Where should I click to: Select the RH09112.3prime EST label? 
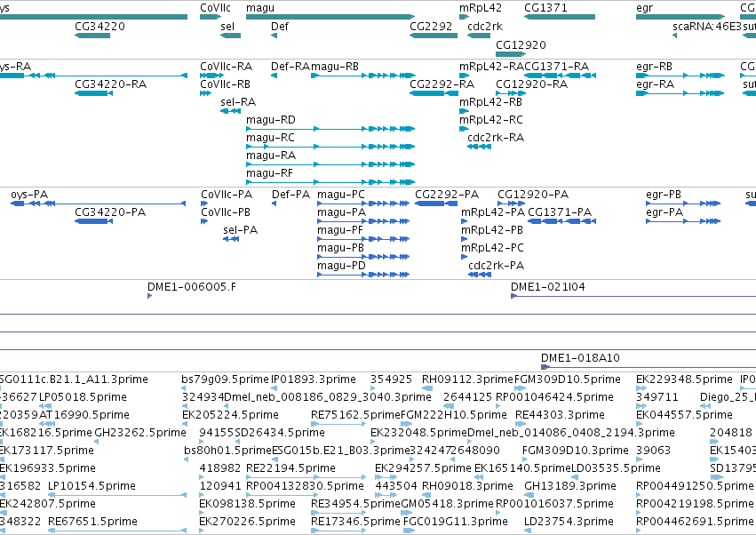467,380
